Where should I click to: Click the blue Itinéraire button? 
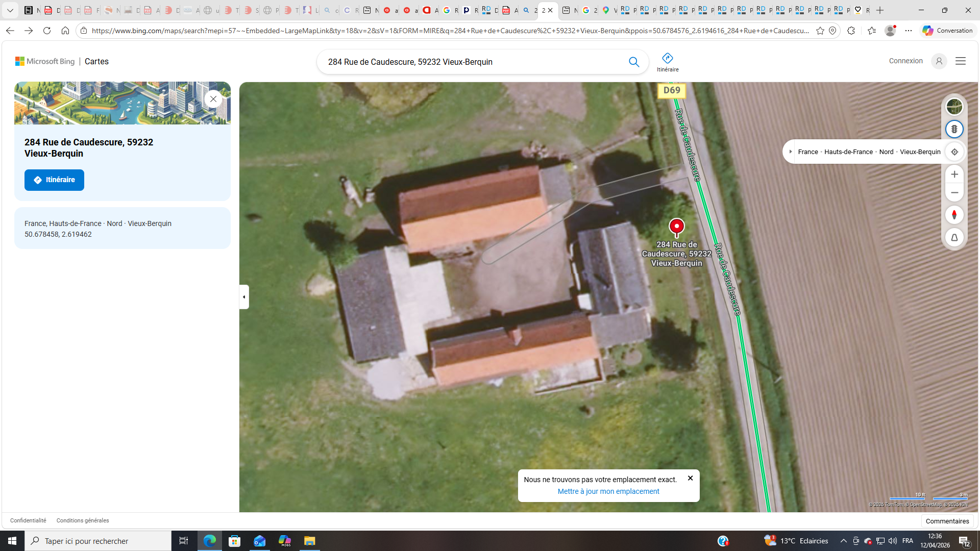click(x=54, y=180)
